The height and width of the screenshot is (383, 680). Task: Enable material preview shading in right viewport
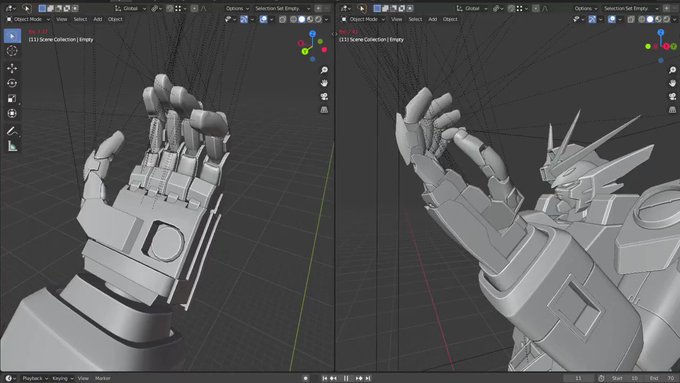(658, 20)
